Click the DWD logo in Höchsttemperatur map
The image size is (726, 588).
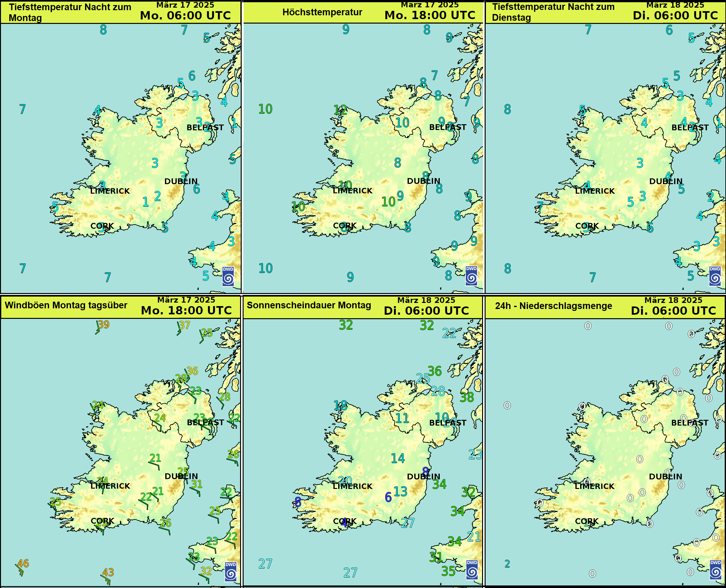point(471,276)
